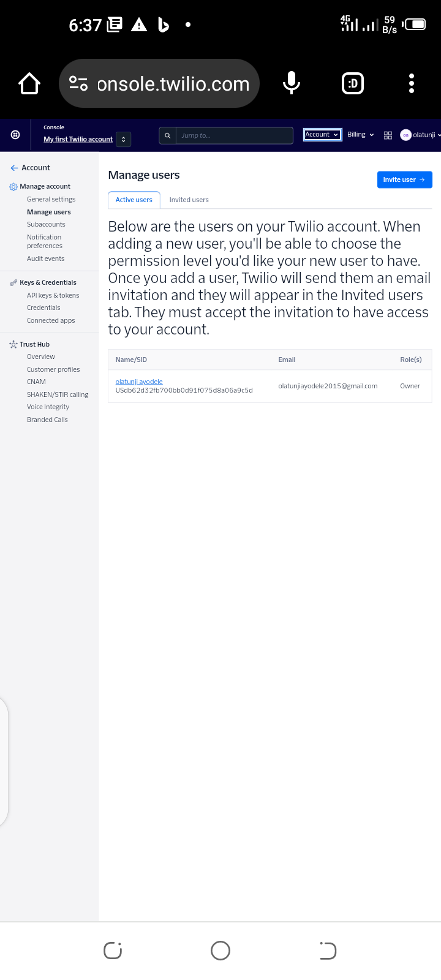Viewport: 441px width, 980px height.
Task: Switch to the Invited users tab
Action: [x=189, y=200]
